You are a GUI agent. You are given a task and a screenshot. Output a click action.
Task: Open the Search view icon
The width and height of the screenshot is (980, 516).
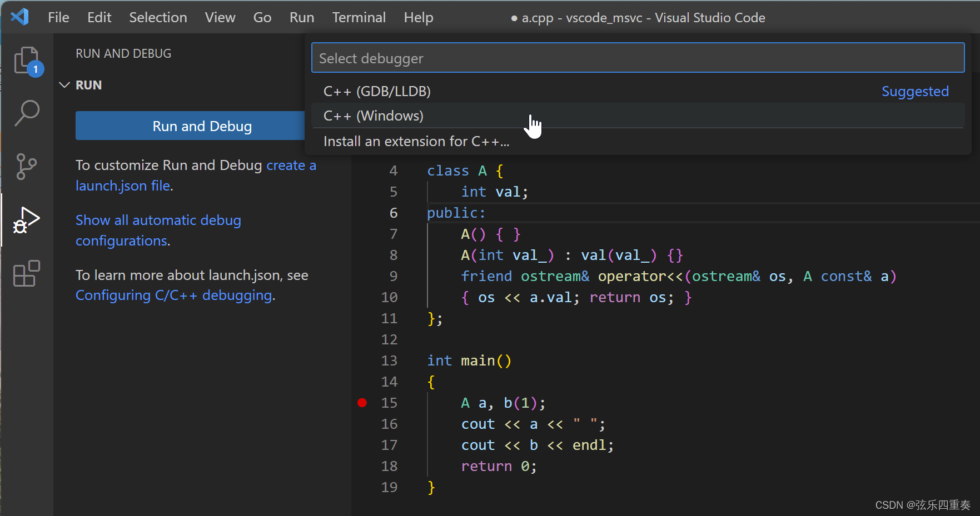(27, 113)
